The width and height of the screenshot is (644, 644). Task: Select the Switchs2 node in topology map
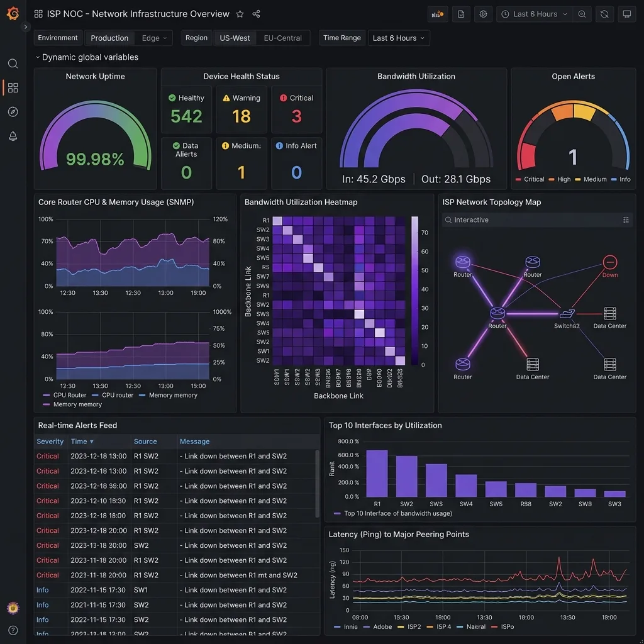point(567,318)
